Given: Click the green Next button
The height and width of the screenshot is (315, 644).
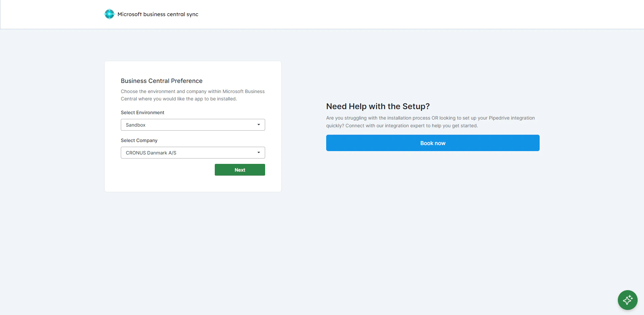Looking at the screenshot, I should coord(240,170).
